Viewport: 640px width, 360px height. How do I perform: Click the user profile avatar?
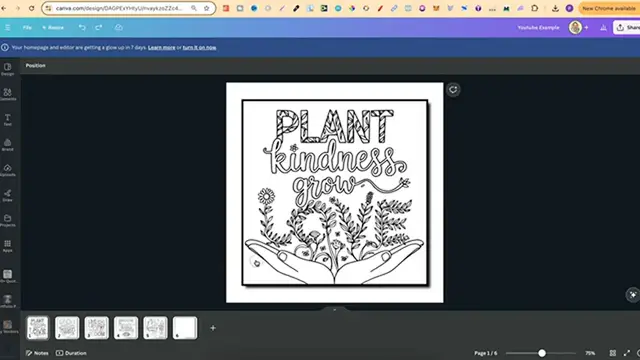(x=575, y=27)
